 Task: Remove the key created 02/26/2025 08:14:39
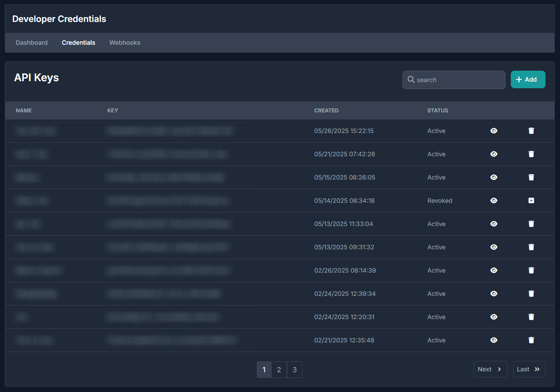[x=531, y=270]
